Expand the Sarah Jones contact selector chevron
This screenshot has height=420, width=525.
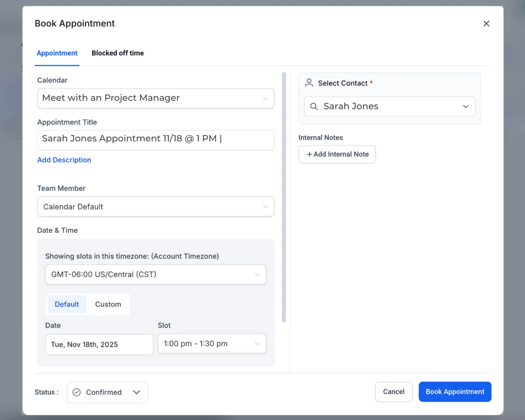[x=465, y=107]
